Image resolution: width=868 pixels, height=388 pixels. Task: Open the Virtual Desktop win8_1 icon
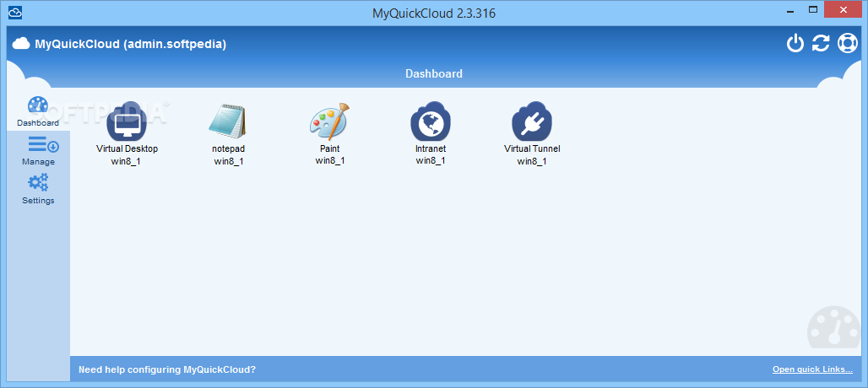[x=126, y=121]
